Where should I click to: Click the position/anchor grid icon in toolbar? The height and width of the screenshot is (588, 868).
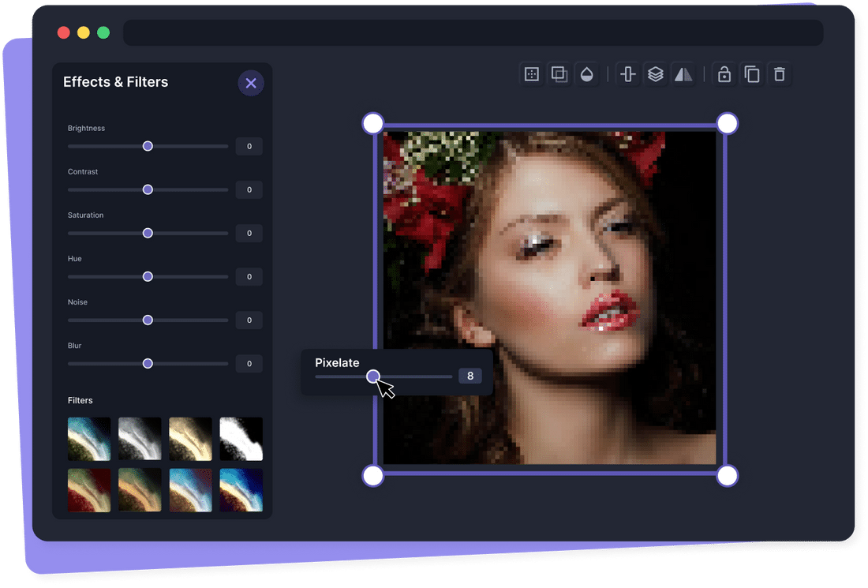click(532, 74)
